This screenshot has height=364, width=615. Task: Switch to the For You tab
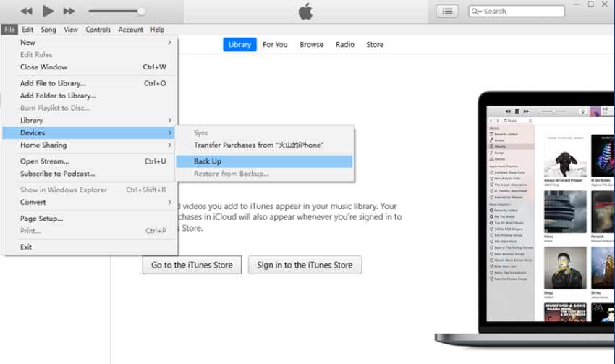(275, 45)
